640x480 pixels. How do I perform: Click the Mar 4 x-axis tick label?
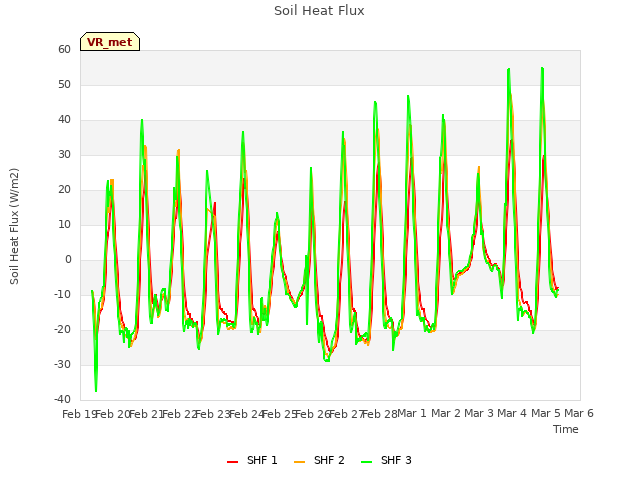coord(512,413)
